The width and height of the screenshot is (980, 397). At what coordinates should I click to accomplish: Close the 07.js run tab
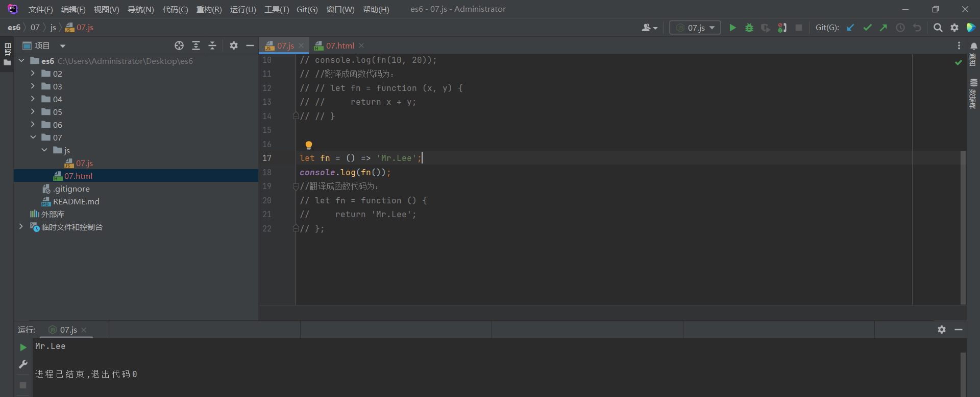pyautogui.click(x=84, y=330)
